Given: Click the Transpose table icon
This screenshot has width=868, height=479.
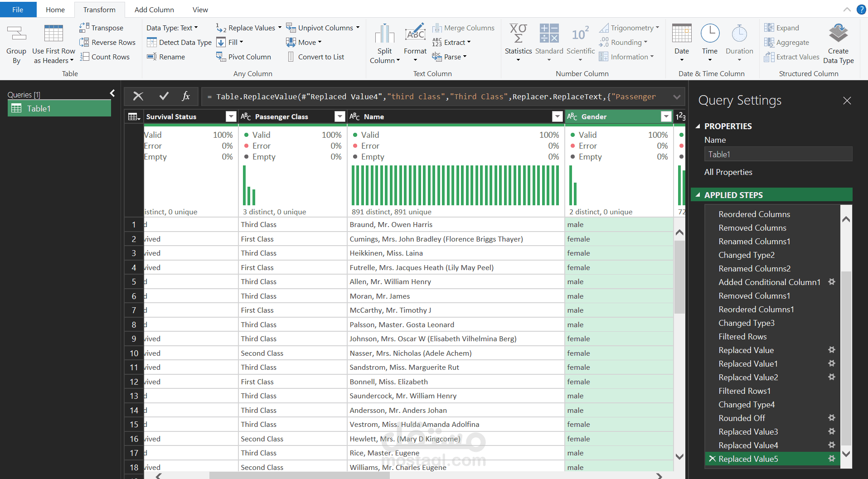Looking at the screenshot, I should (84, 28).
